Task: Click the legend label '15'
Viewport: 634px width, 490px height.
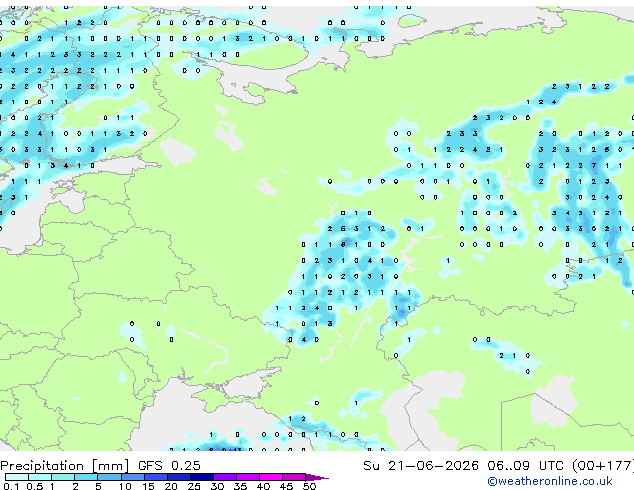Action: [x=148, y=486]
